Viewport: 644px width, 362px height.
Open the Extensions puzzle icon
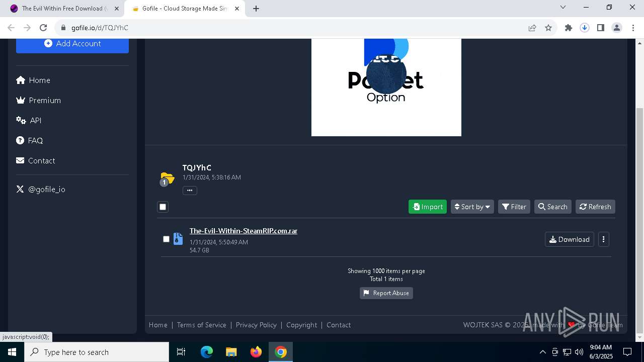click(569, 28)
